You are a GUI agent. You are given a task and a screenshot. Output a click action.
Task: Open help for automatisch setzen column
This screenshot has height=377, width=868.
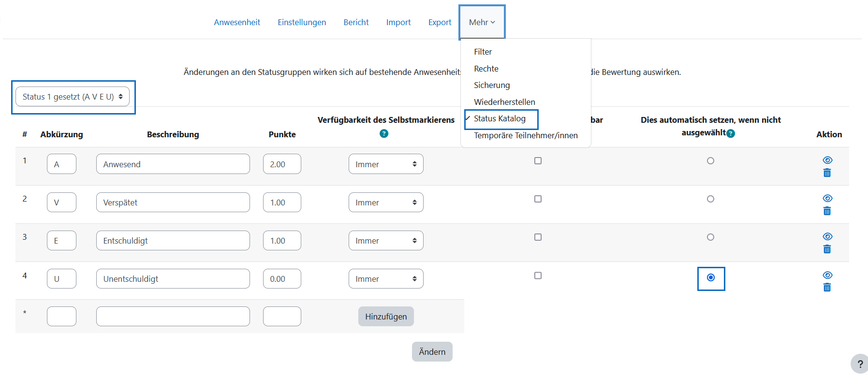(x=731, y=133)
